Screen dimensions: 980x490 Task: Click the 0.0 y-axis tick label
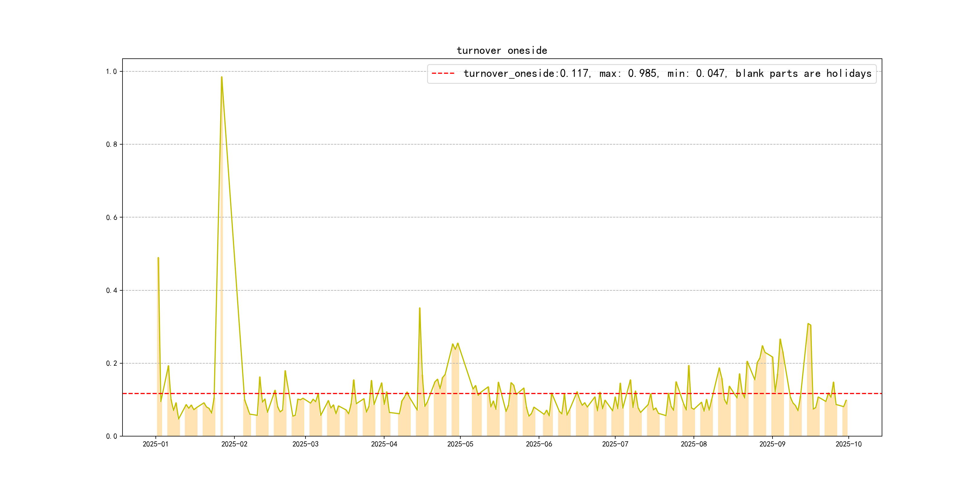click(111, 436)
